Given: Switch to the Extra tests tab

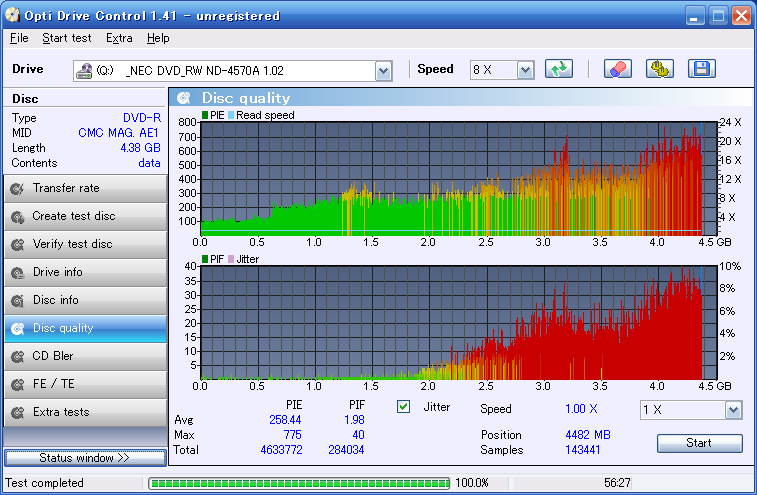Looking at the screenshot, I should point(85,412).
